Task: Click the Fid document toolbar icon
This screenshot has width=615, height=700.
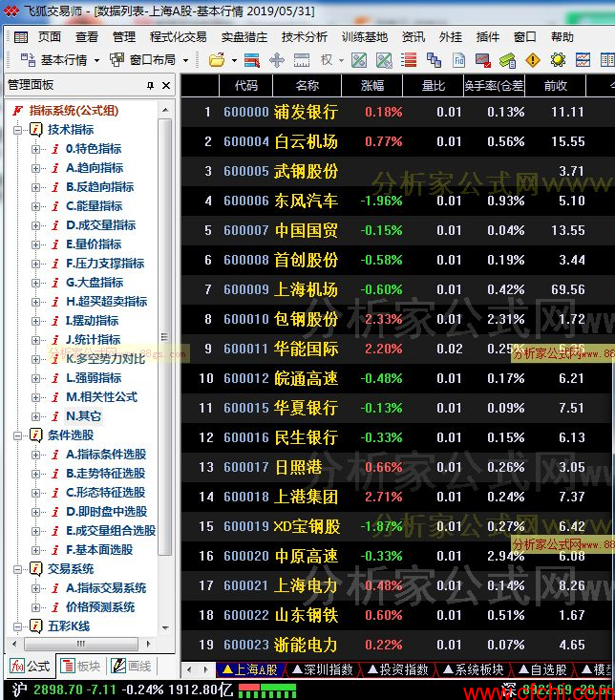Action: (x=458, y=60)
